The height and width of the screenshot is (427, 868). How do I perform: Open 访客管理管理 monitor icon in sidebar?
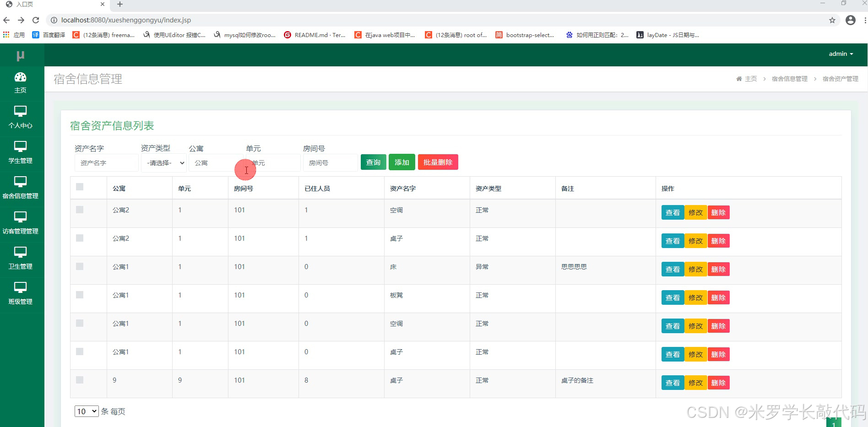21,217
